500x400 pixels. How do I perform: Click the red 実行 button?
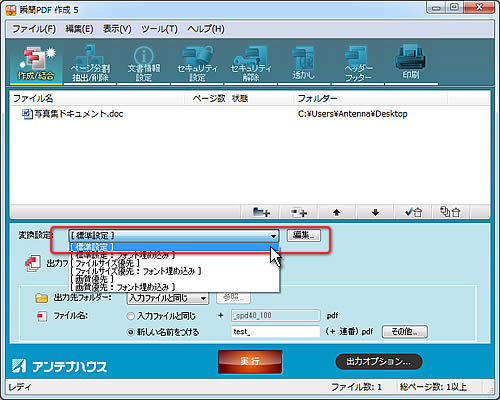pos(250,362)
